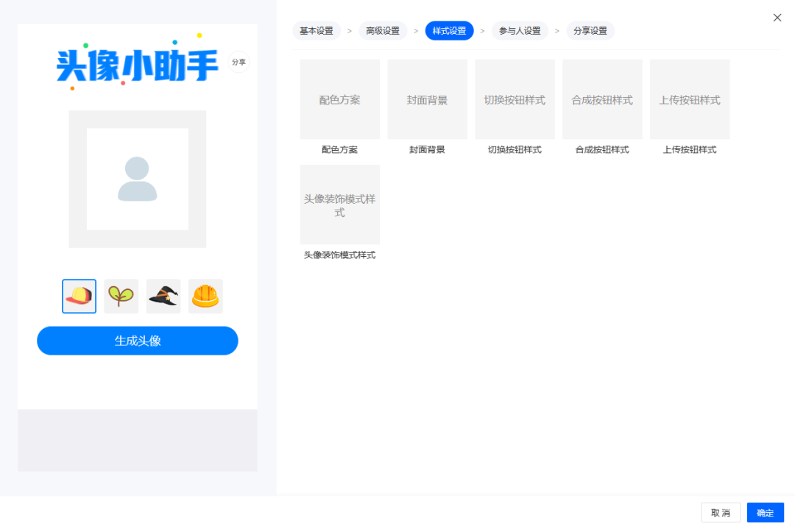Click the 头像小助手 title logo
Screen dimensions: 795x532
tap(137, 65)
